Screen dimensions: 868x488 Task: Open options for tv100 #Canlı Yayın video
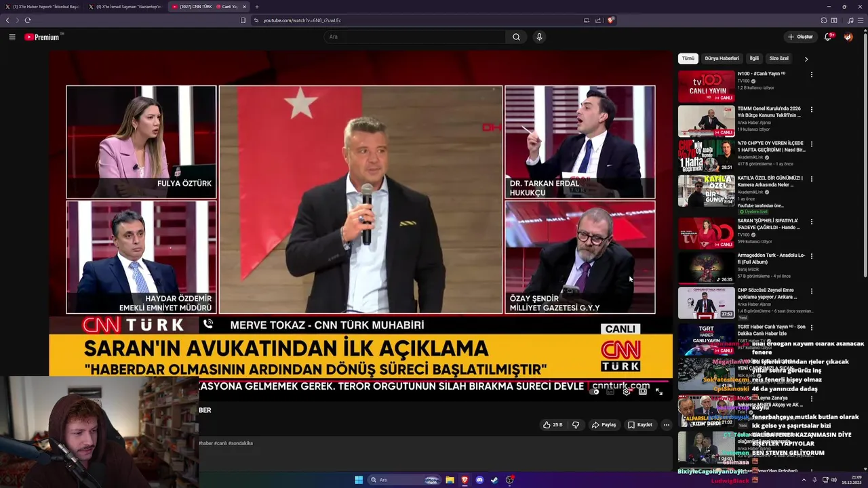point(811,75)
